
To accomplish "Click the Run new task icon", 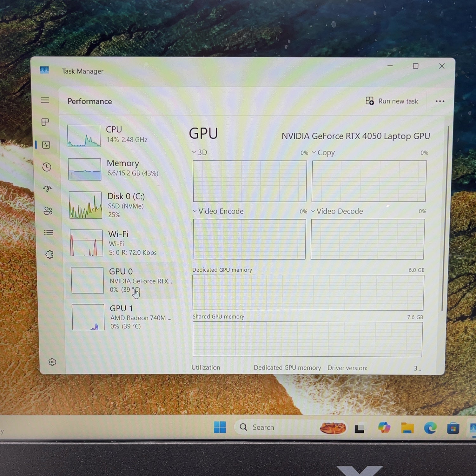I will point(370,101).
